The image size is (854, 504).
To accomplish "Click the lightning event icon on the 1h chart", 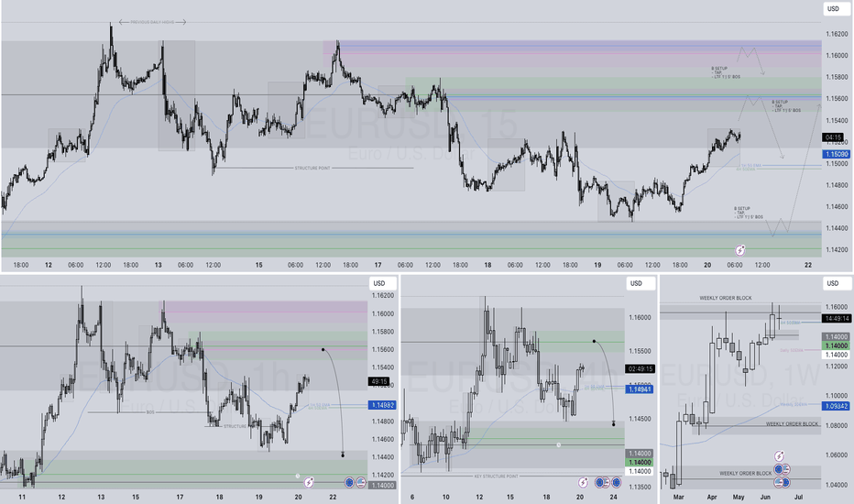I will [309, 482].
